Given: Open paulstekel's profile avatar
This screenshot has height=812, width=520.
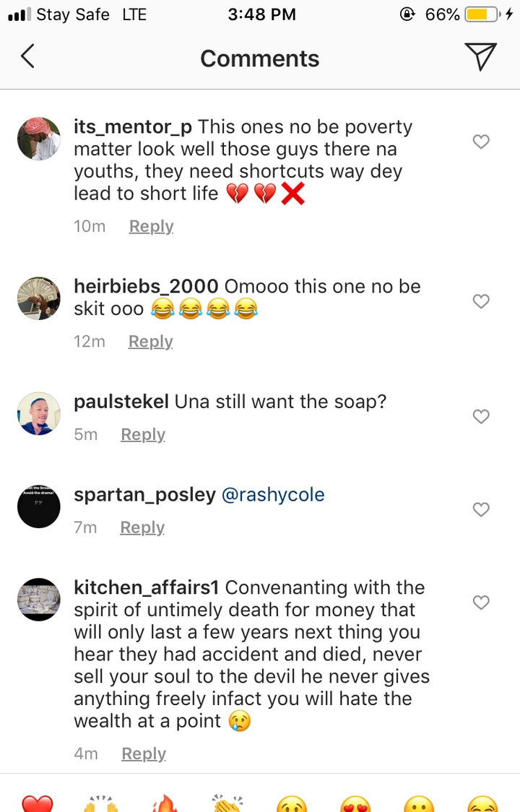Looking at the screenshot, I should click(x=38, y=414).
